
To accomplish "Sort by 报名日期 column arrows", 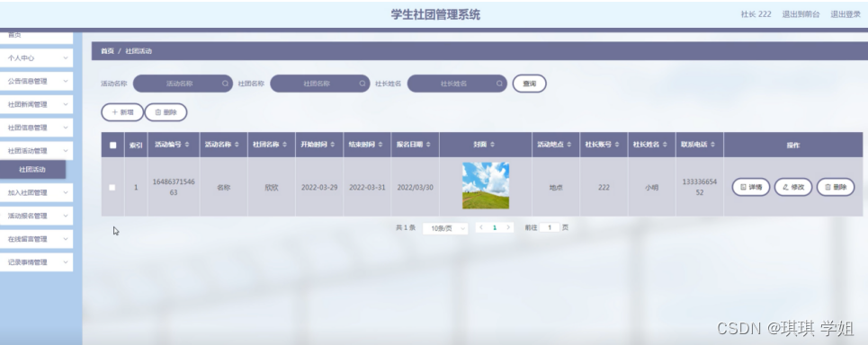I will coord(428,145).
